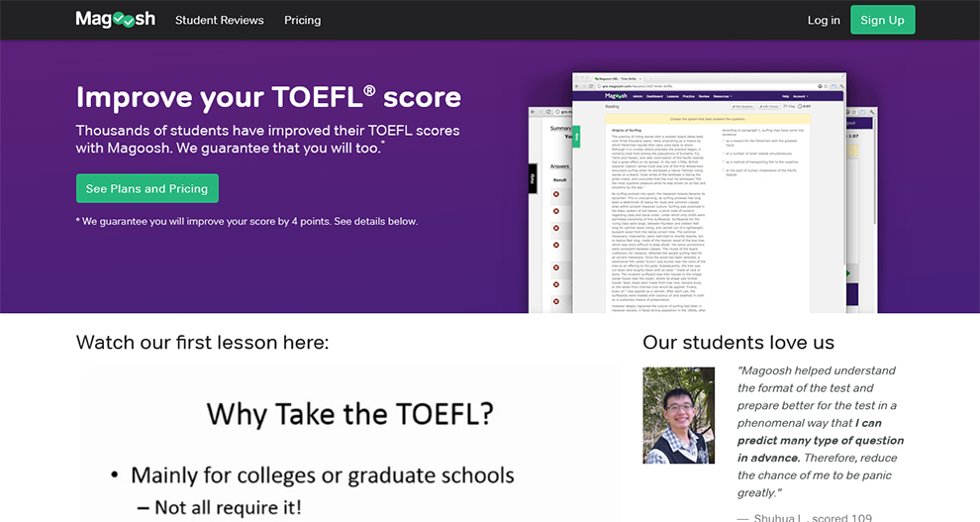Expand the Resources dropdown in the product screenshot
This screenshot has width=980, height=522.
coord(722,96)
